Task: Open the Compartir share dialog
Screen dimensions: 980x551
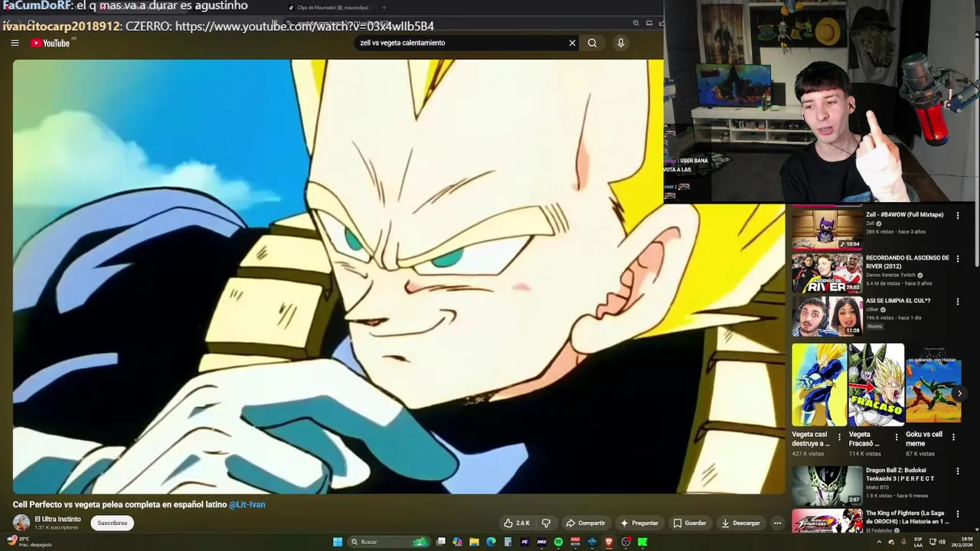Action: tap(586, 523)
